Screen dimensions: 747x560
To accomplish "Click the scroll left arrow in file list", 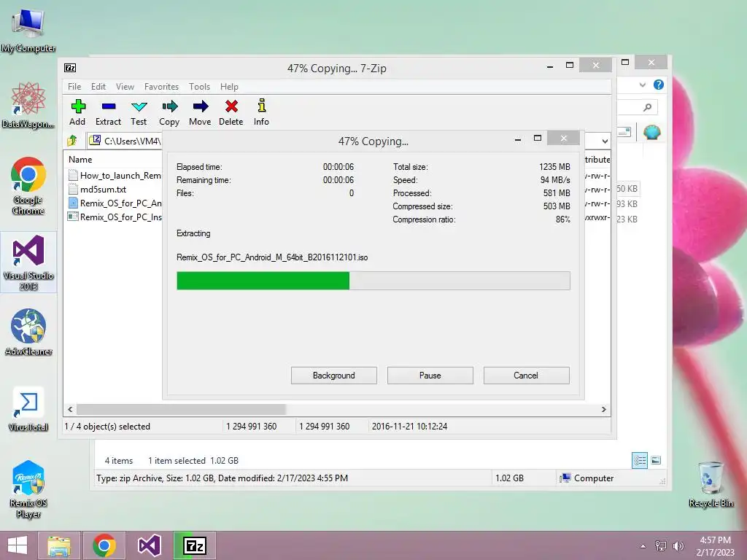I will 71,409.
